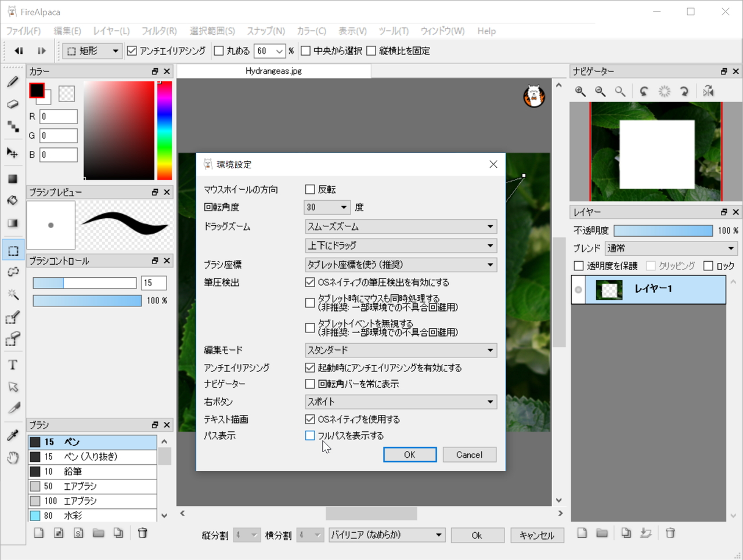Select the Eraser tool
This screenshot has height=560, width=743.
[13, 104]
